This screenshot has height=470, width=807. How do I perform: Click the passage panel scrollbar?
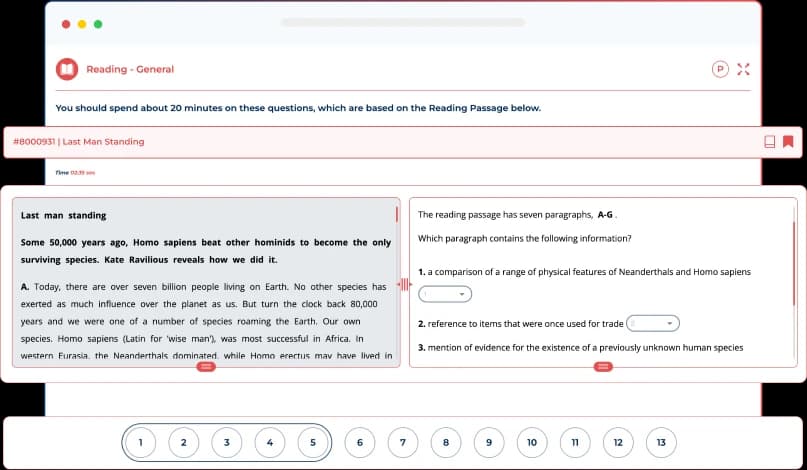[x=397, y=214]
